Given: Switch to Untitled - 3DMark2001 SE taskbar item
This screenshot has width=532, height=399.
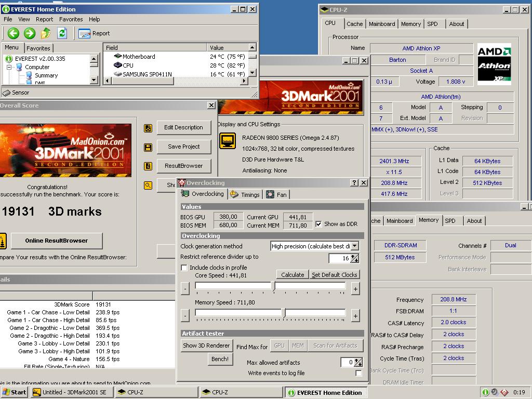Looking at the screenshot, I should (x=71, y=392).
